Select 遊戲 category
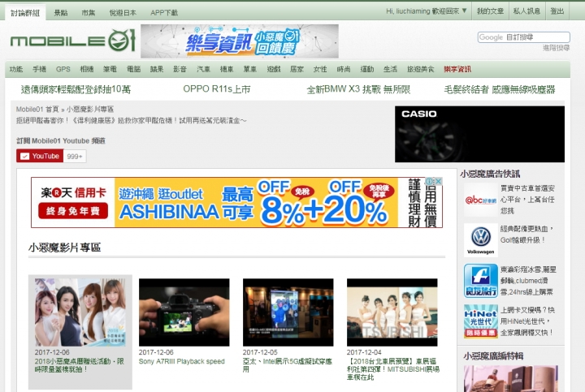This screenshot has width=585, height=392. [274, 69]
